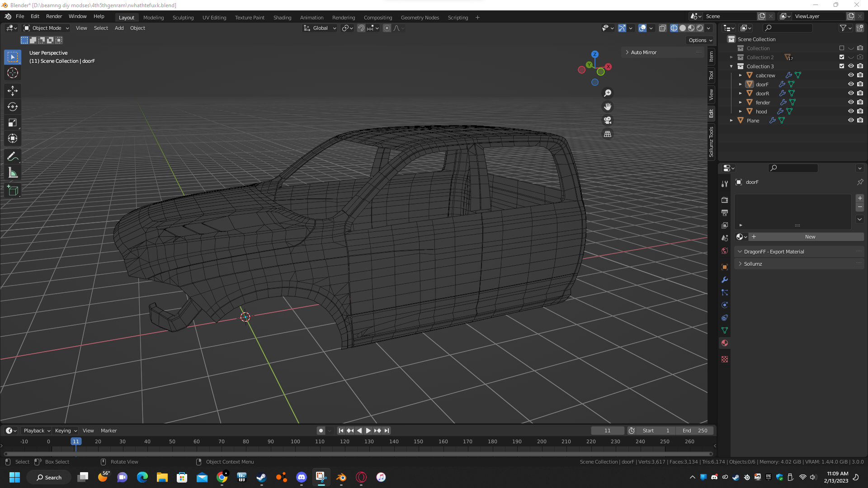The width and height of the screenshot is (868, 488).
Task: Switch to wireframe viewport shading
Action: [674, 28]
